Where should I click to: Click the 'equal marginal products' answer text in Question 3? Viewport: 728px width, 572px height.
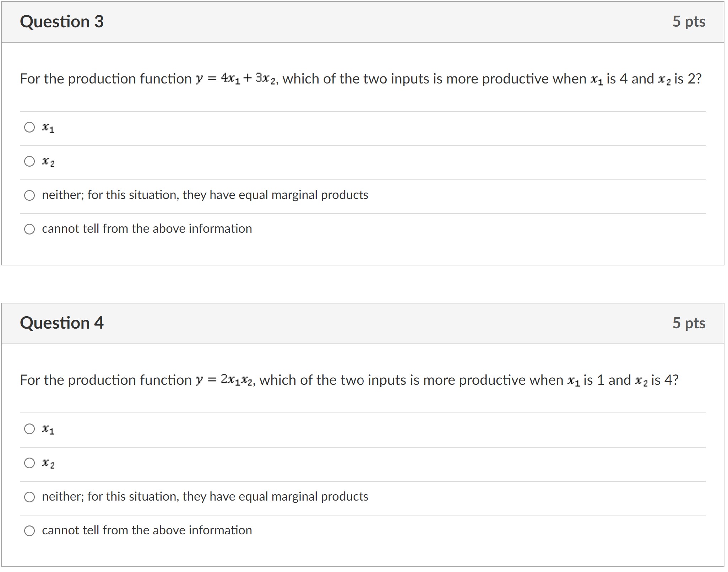click(205, 195)
